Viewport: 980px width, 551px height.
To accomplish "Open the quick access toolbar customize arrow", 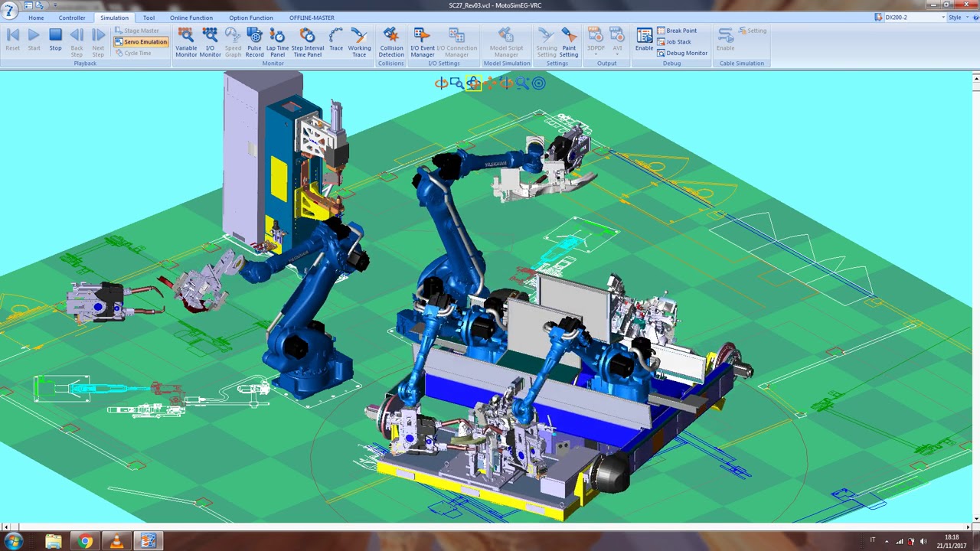I will tap(55, 5).
